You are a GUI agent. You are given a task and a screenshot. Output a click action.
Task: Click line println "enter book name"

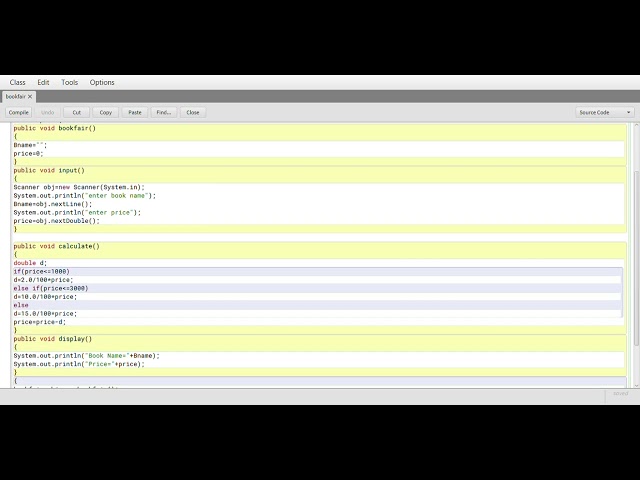[84, 196]
